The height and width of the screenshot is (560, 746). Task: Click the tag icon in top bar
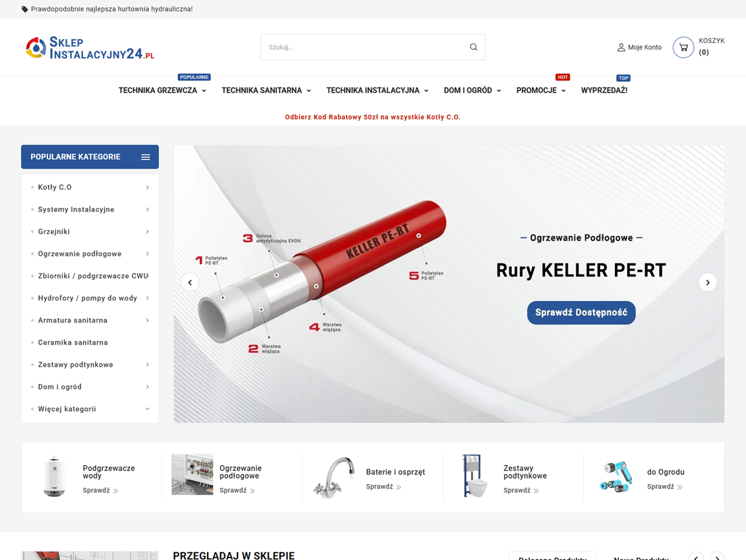point(25,9)
